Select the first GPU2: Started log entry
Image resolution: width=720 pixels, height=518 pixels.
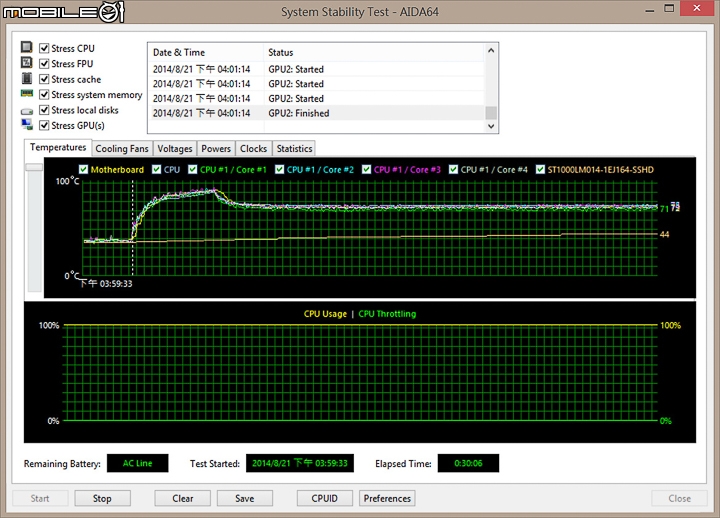(x=317, y=69)
